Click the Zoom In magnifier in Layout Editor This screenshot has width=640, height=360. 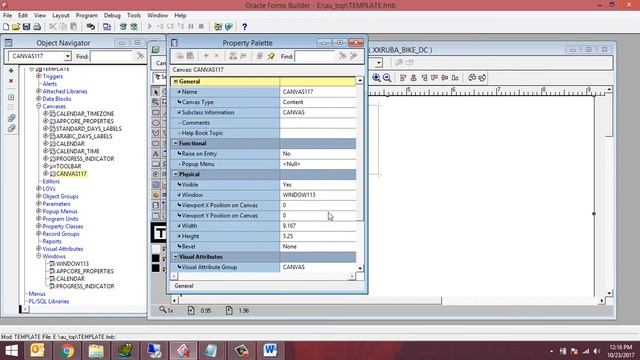[x=376, y=78]
